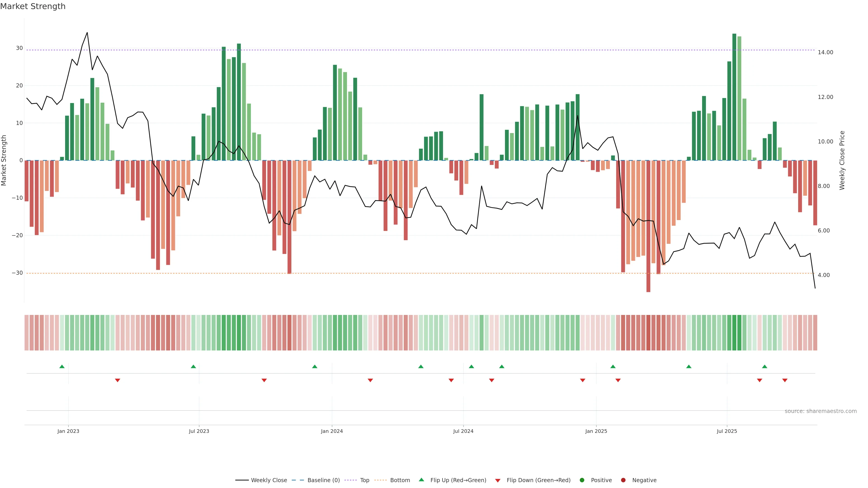Select the first green flip-up triangle marker
868x488 pixels.
point(62,366)
